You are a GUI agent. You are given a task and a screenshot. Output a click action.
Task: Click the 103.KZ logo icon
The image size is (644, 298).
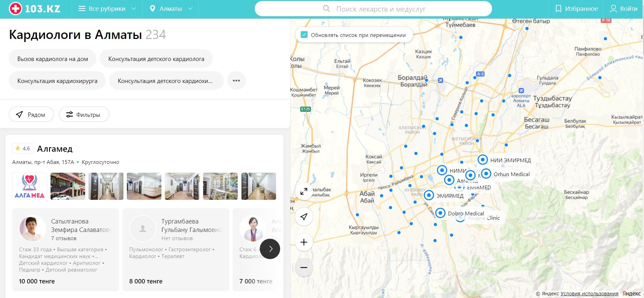click(15, 9)
